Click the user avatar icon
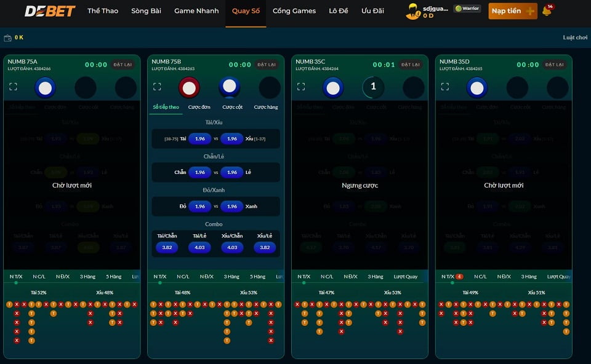Image resolution: width=591 pixels, height=364 pixels. coord(412,10)
